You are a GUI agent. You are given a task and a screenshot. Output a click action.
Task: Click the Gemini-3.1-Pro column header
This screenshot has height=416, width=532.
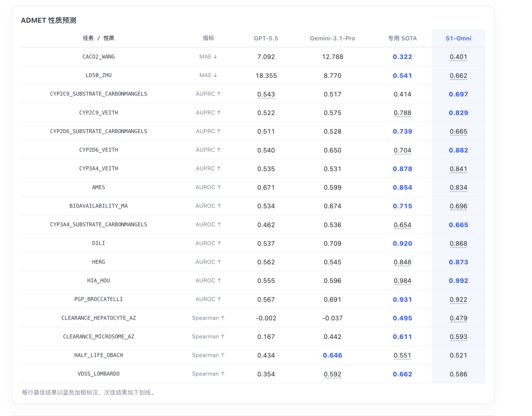pyautogui.click(x=332, y=38)
